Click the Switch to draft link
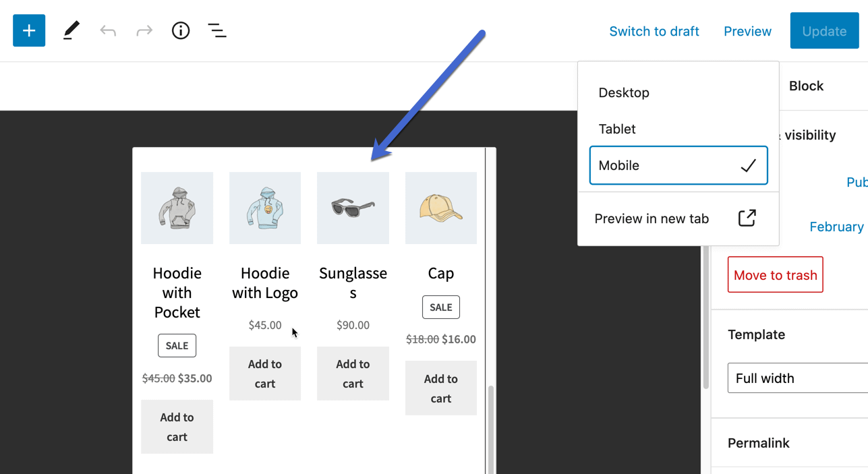This screenshot has width=868, height=474. (x=654, y=30)
